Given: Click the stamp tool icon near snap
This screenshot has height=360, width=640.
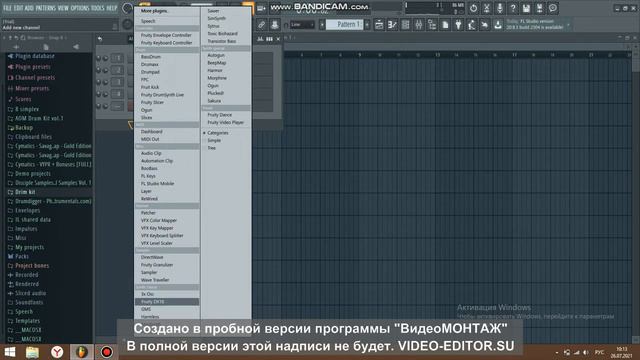Looking at the screenshot, I should tap(275, 24).
